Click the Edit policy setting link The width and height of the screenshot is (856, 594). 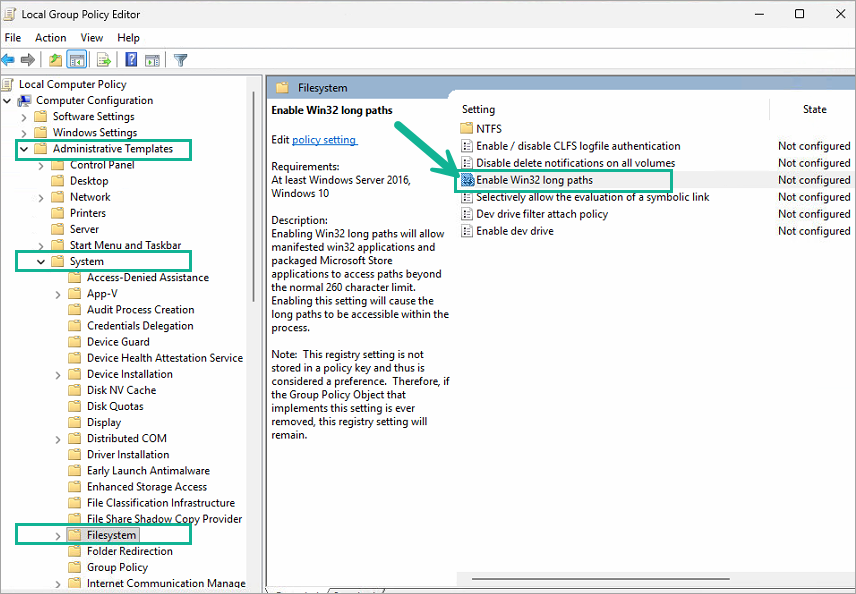coord(323,140)
